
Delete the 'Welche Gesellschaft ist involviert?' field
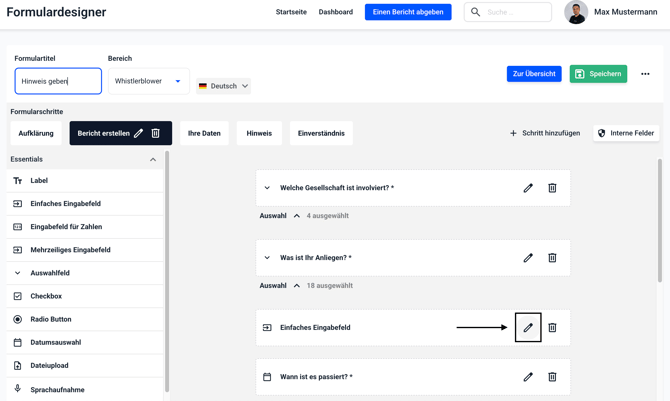552,188
